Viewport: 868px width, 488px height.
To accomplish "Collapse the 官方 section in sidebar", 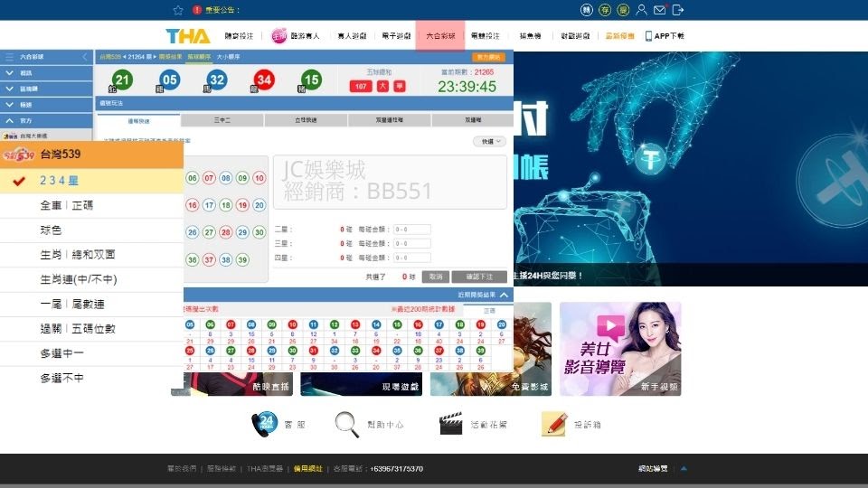I will 10,120.
